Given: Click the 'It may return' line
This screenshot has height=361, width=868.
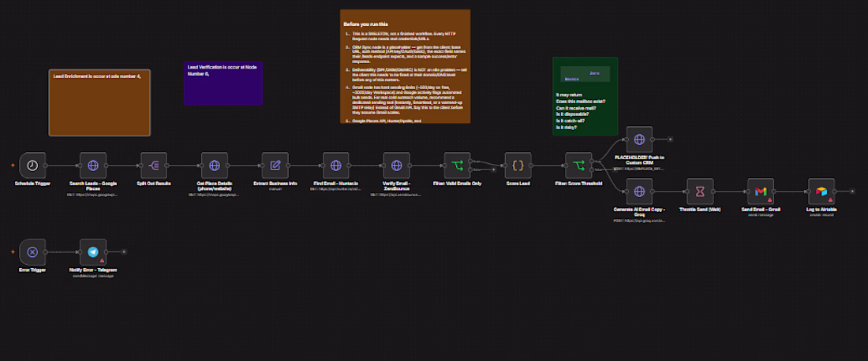Looking at the screenshot, I should click(x=569, y=95).
